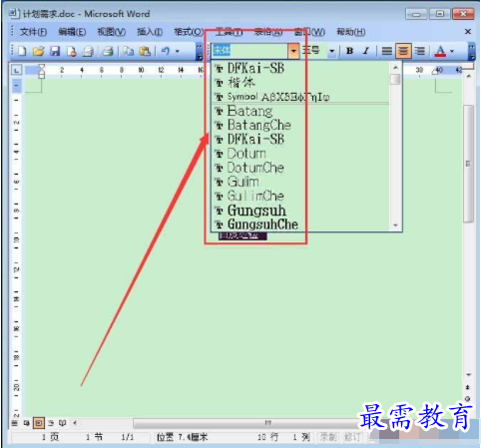Select the Dotum font

coord(300,154)
